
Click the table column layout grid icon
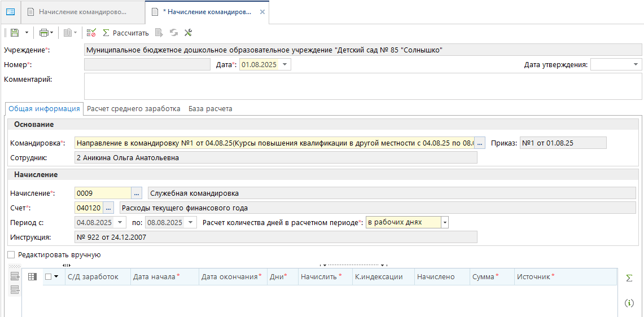pos(32,277)
